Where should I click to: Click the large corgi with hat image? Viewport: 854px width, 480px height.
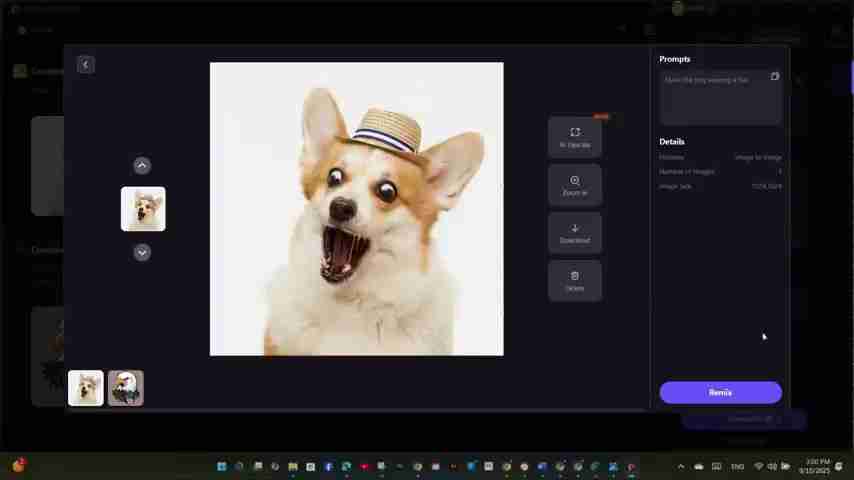[x=357, y=209]
